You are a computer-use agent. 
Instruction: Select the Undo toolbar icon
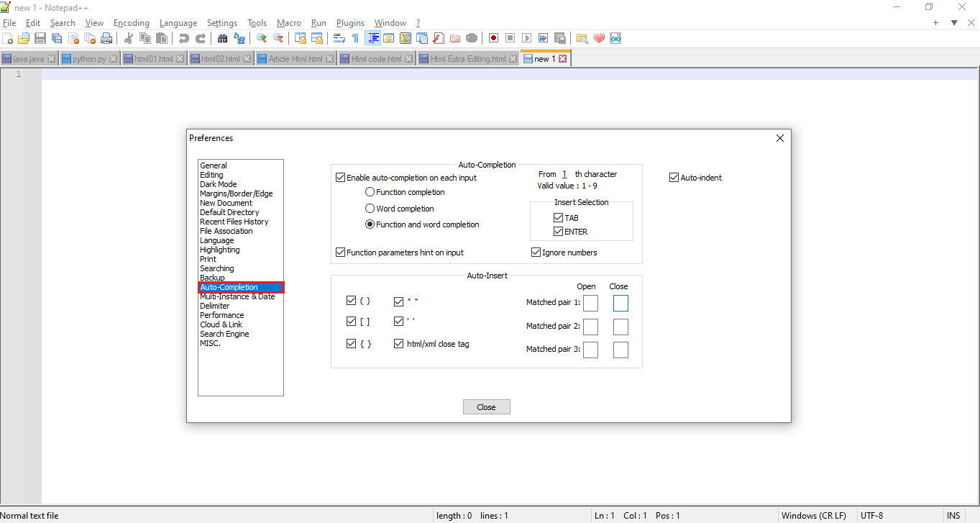[185, 38]
